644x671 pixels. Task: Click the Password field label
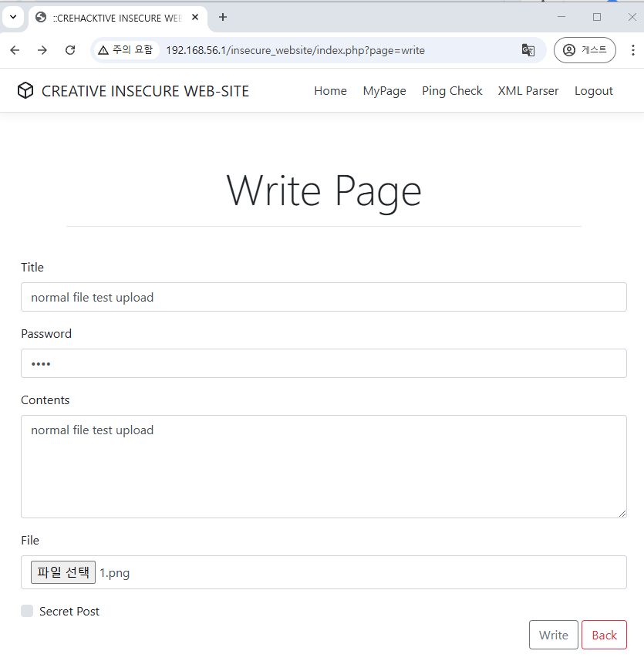[46, 334]
